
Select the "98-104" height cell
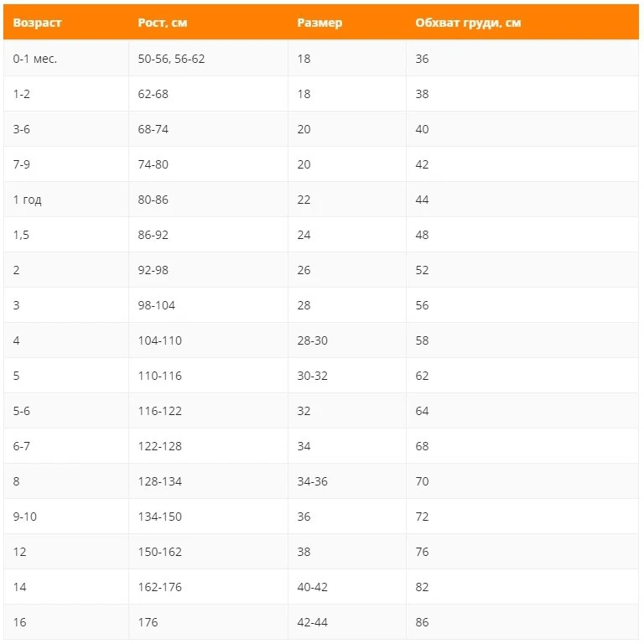(x=157, y=305)
